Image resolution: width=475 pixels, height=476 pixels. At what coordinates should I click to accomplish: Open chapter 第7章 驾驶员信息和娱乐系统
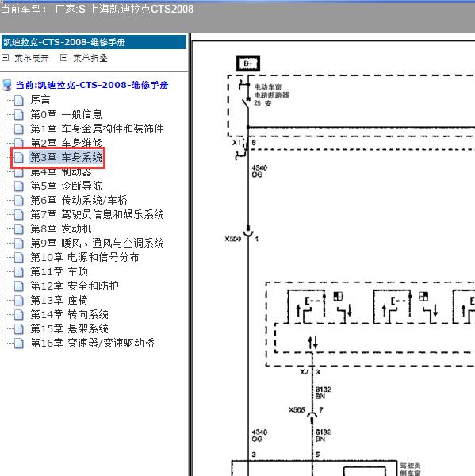tap(97, 214)
